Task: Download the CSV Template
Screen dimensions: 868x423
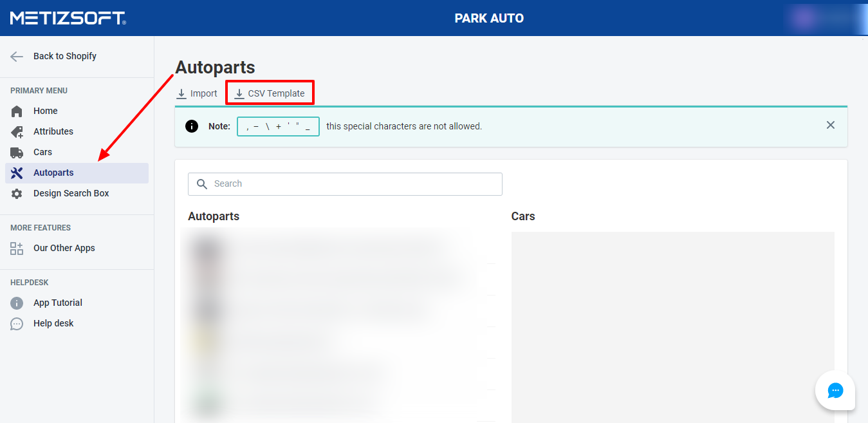Action: coord(270,93)
